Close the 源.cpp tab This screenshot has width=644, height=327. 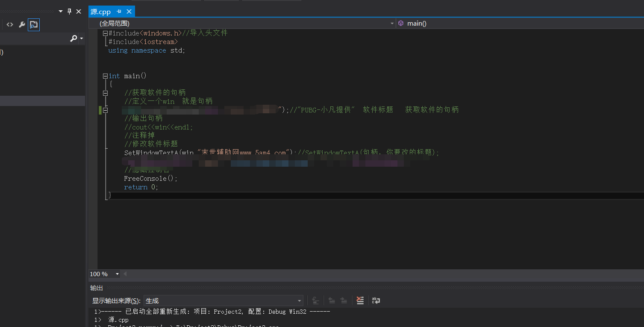(129, 12)
